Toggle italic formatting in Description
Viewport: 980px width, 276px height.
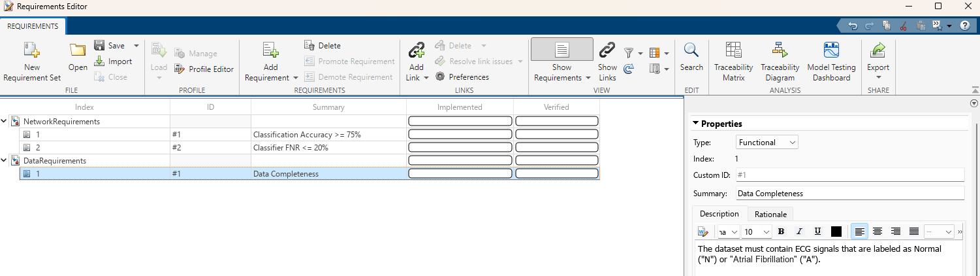pyautogui.click(x=799, y=232)
